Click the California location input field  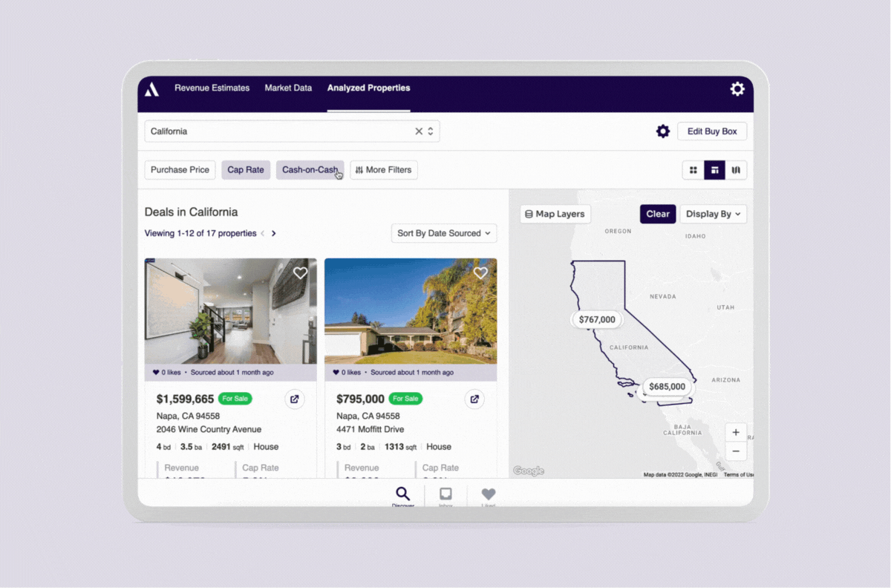tap(292, 131)
